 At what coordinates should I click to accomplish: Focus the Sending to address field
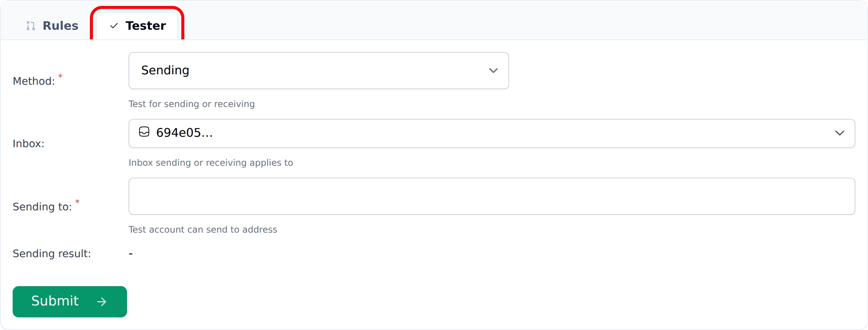491,196
